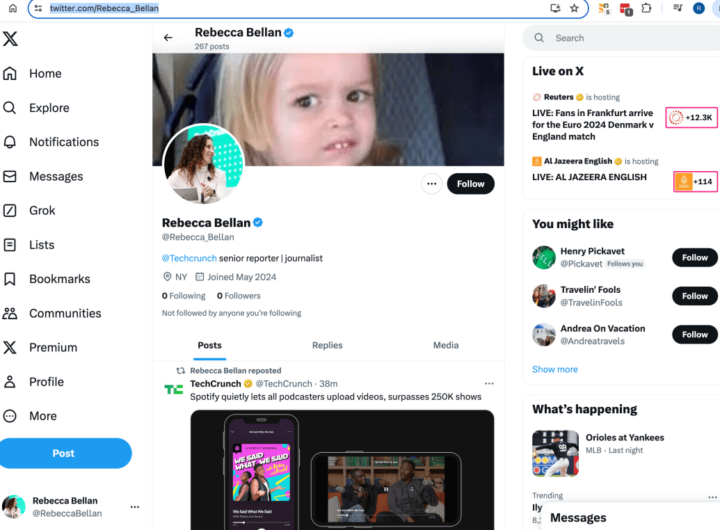Open Rebecca Bellan's profile picture
This screenshot has height=530, width=720.
pos(203,164)
